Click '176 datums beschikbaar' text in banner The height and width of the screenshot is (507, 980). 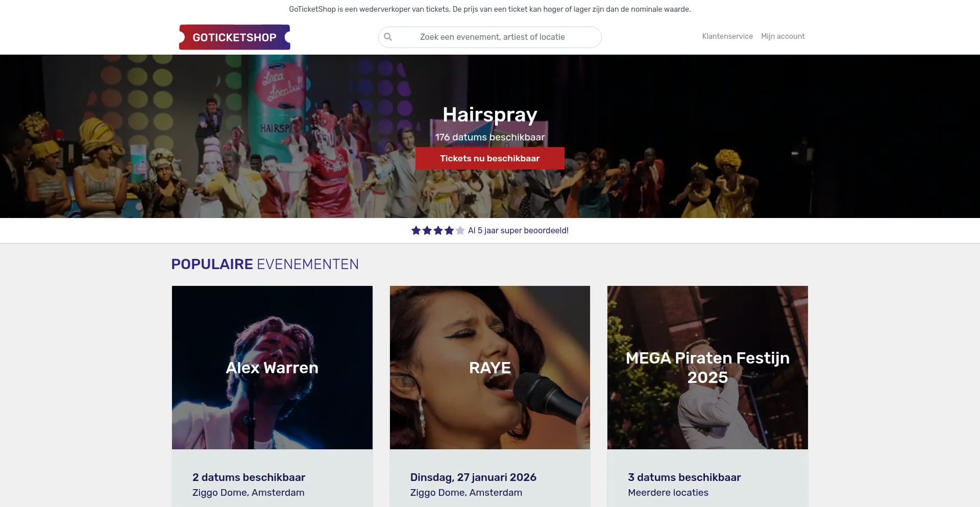point(489,137)
